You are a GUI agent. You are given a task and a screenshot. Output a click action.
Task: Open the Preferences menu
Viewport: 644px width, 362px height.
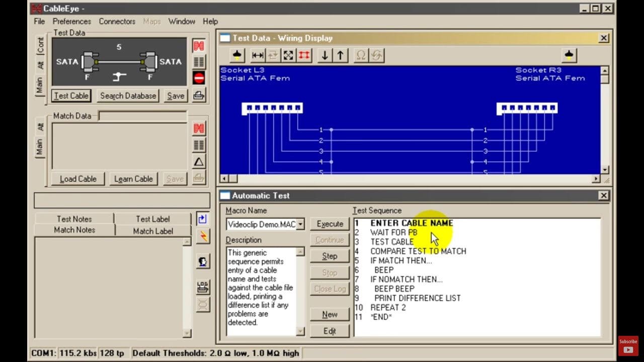71,21
